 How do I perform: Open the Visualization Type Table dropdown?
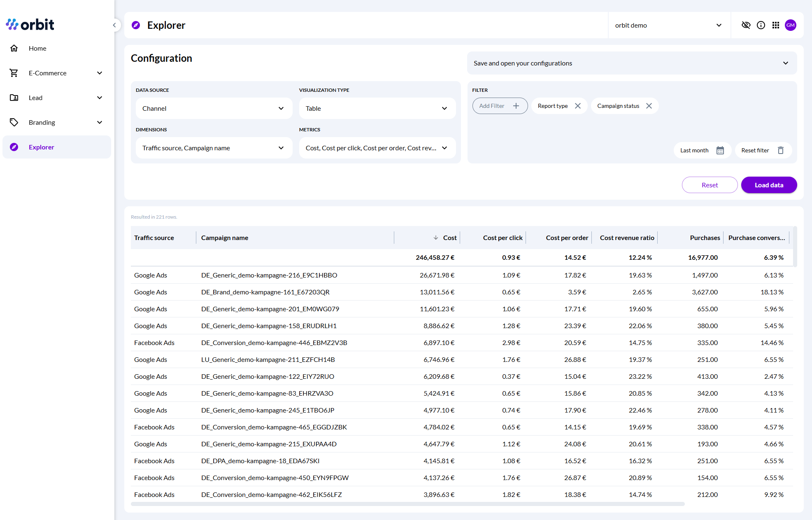tap(377, 108)
